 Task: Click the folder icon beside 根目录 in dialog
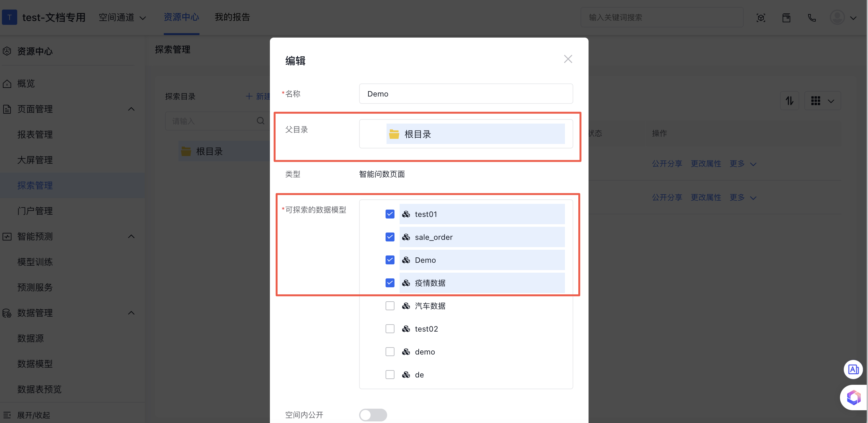[394, 134]
